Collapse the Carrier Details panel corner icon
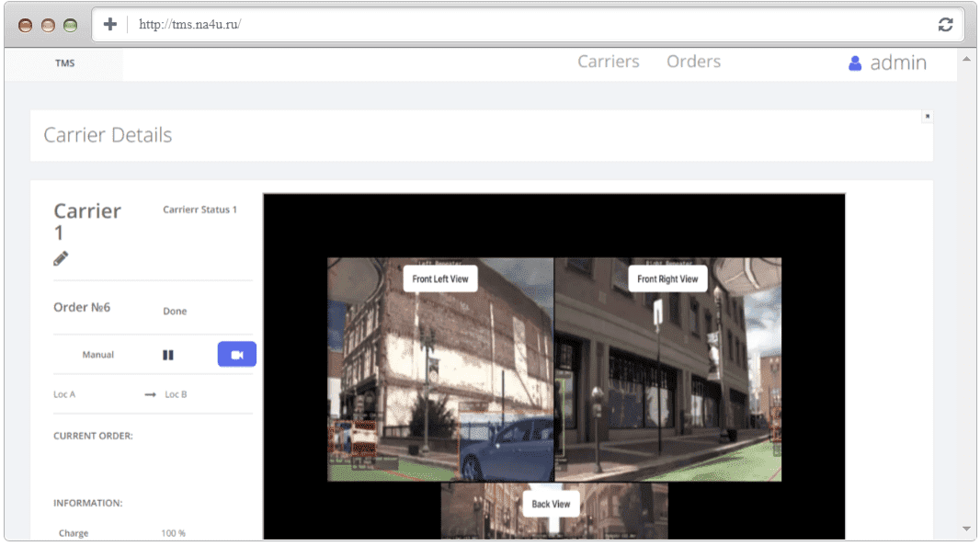980x546 pixels. click(x=928, y=116)
